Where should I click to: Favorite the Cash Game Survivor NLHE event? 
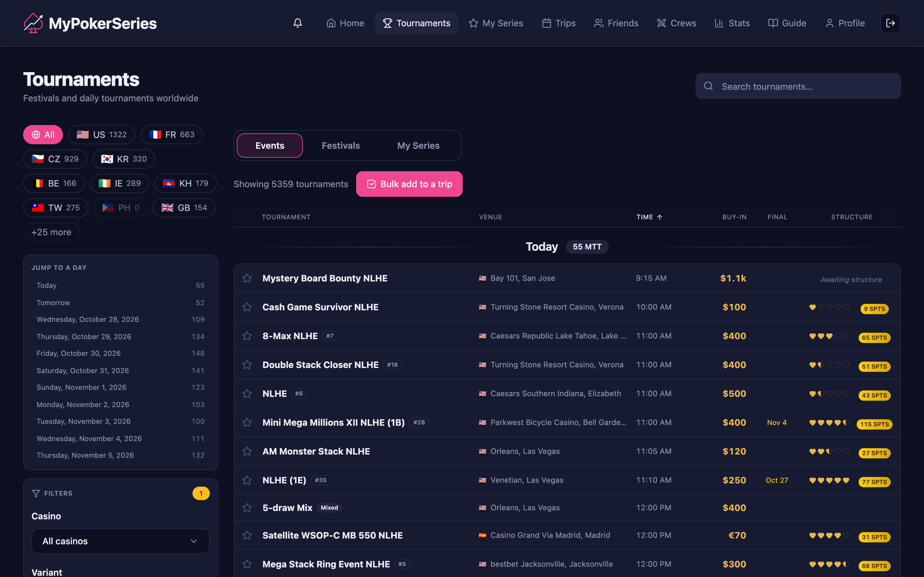tap(247, 307)
